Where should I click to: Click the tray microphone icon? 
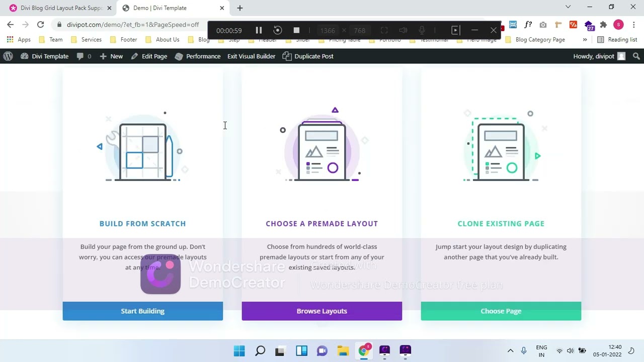pos(524,350)
